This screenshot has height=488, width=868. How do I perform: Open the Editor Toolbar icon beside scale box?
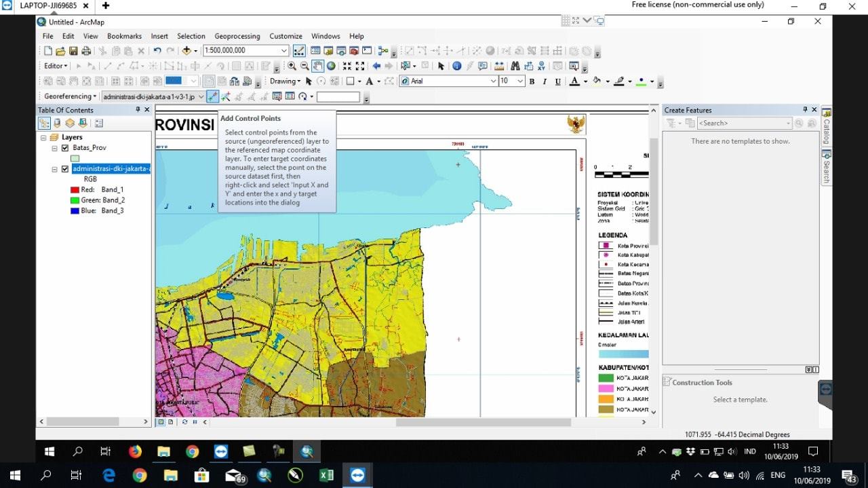pyautogui.click(x=299, y=50)
